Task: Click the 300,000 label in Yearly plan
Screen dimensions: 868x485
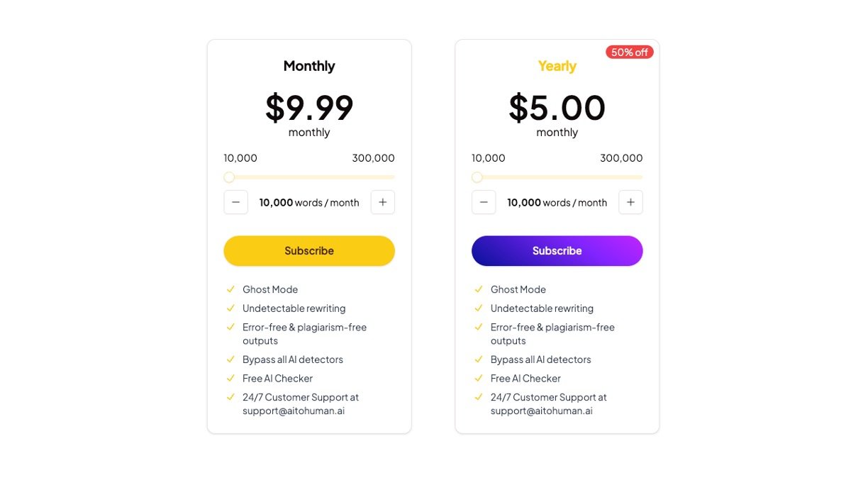Action: point(621,158)
